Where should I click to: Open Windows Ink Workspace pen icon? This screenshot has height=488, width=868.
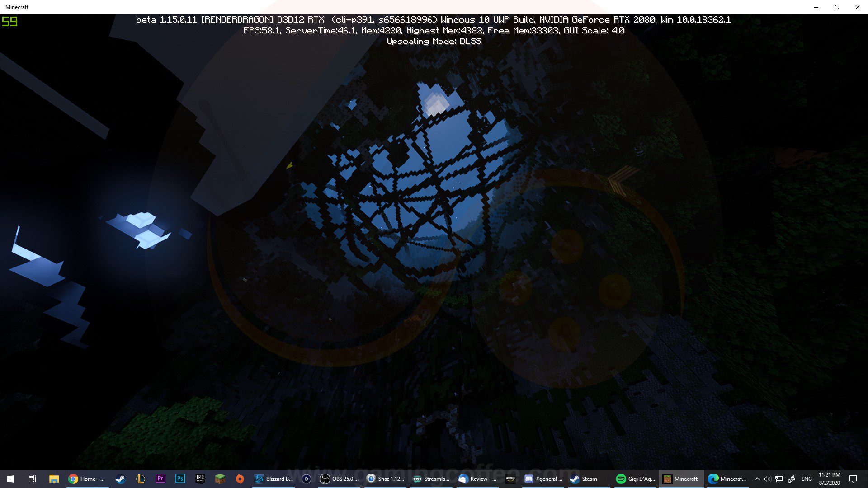792,479
